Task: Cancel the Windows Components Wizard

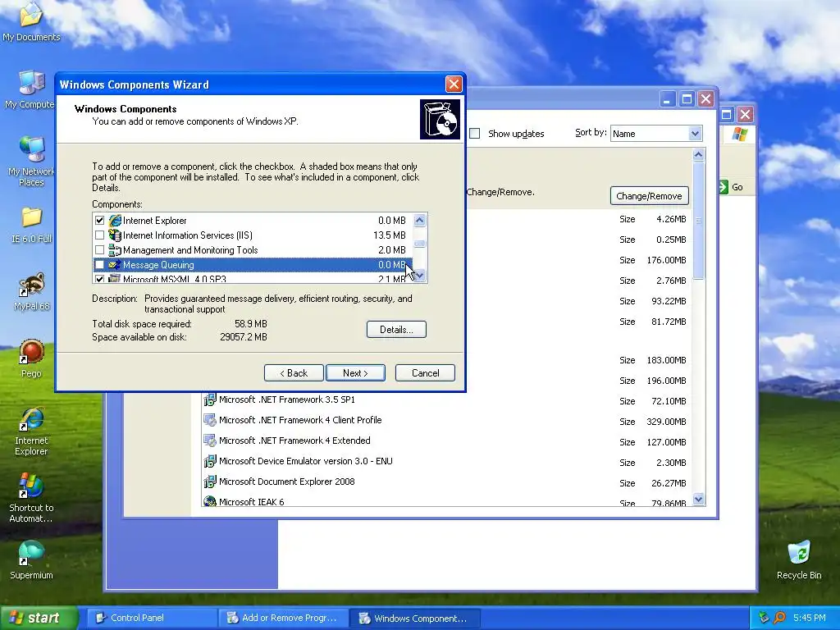Action: (426, 373)
